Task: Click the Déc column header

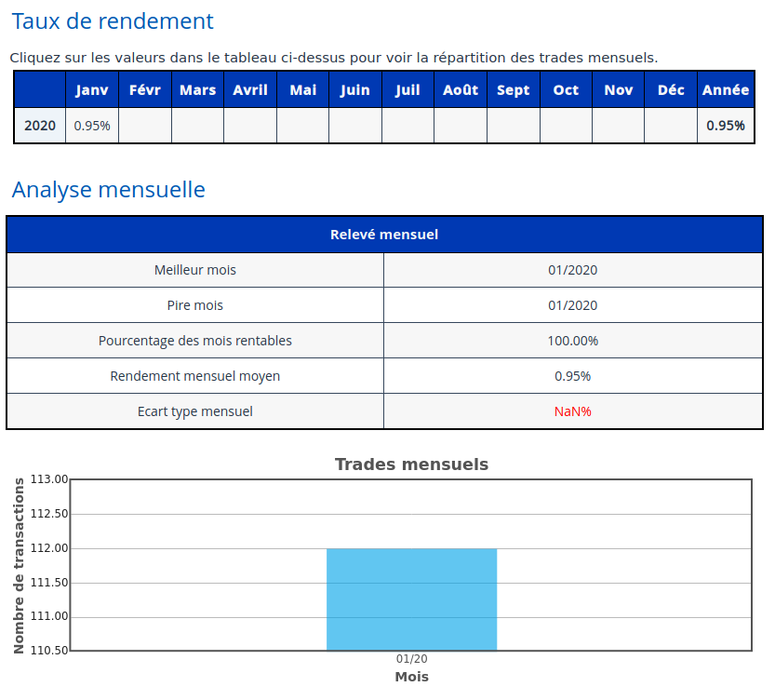Action: (x=671, y=90)
